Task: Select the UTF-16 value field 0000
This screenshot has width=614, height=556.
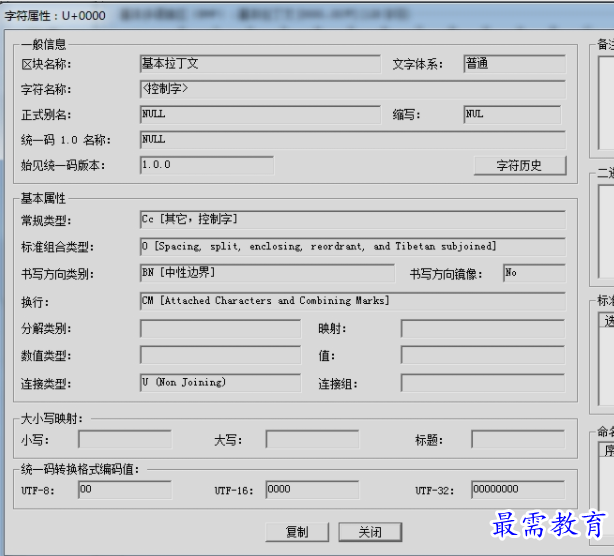Action: [312, 490]
